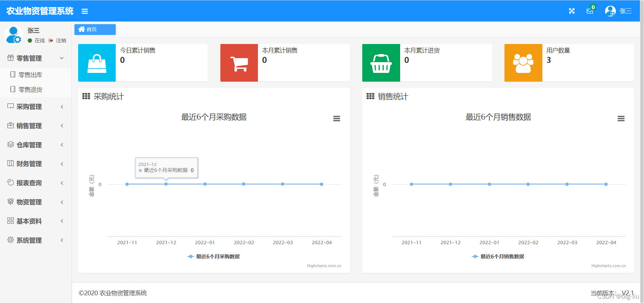Click the 系统管理 gear icon
The width and height of the screenshot is (644, 303).
tap(11, 240)
